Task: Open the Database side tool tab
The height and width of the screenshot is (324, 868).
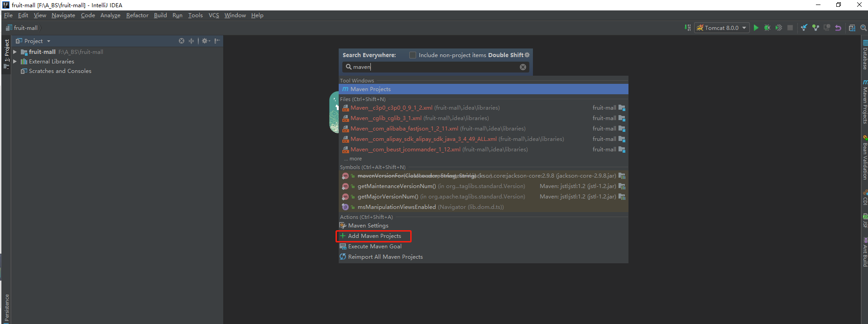Action: [865, 55]
